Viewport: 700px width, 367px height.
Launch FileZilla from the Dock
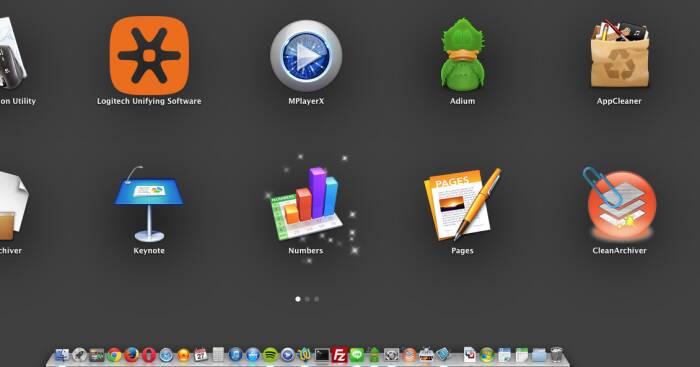tap(339, 355)
